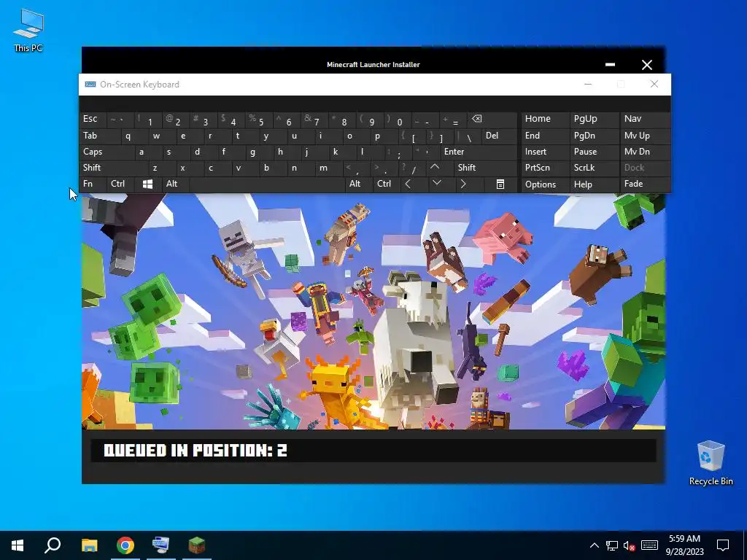The height and width of the screenshot is (560, 747).
Task: Click the Home key
Action: tap(545, 119)
